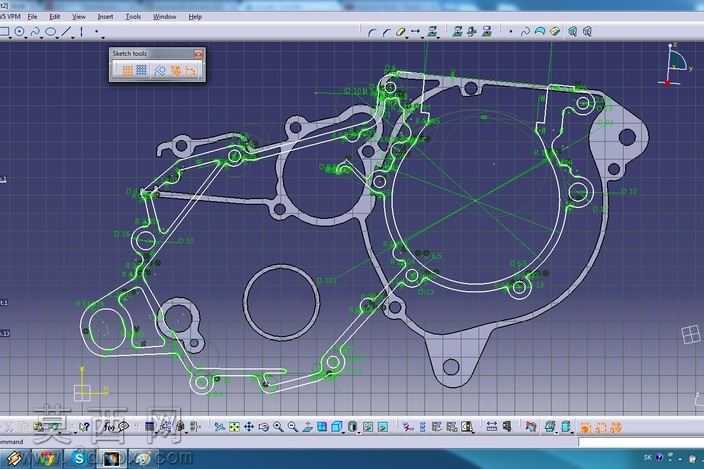This screenshot has height=469, width=704.
Task: Click the first orange icon in bottom toolbar
Action: (x=585, y=427)
